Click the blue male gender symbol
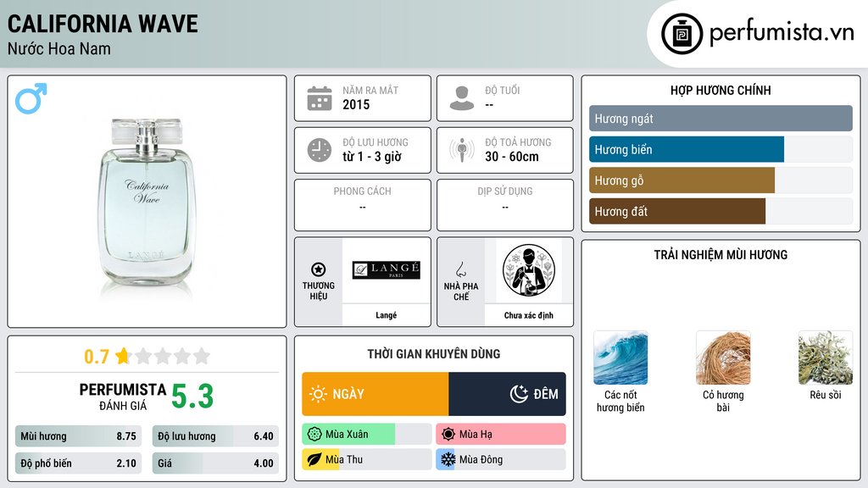The width and height of the screenshot is (868, 488). (31, 98)
